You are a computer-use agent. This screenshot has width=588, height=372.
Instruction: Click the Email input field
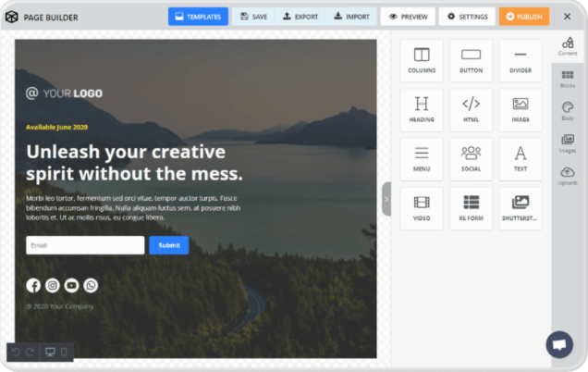pyautogui.click(x=85, y=245)
